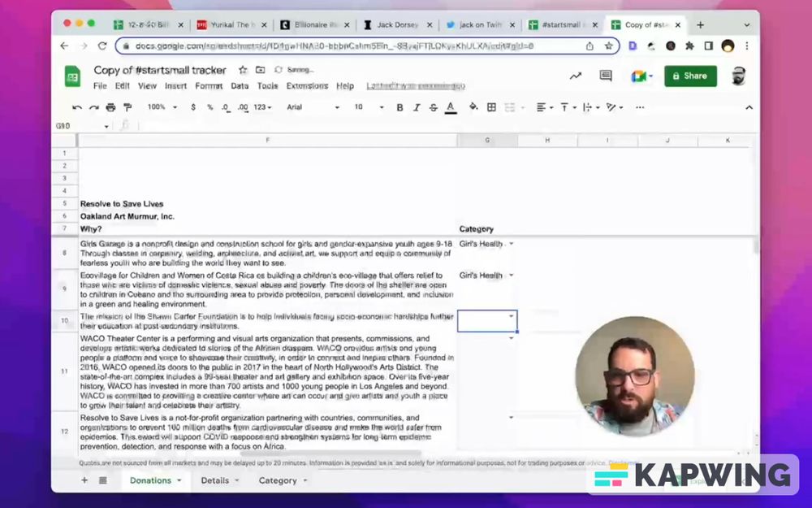Select the italic formatting icon

[x=417, y=106]
